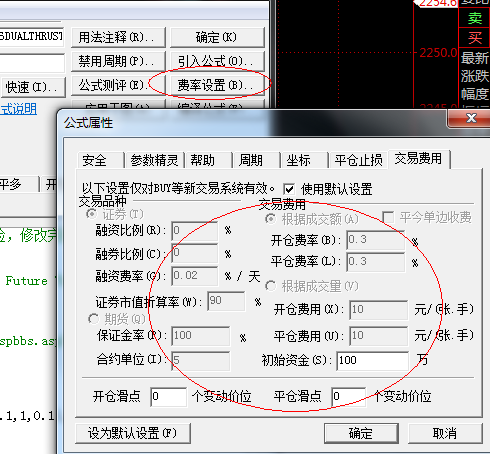
Task: Select the 证券(T) radio option
Action: [92, 214]
